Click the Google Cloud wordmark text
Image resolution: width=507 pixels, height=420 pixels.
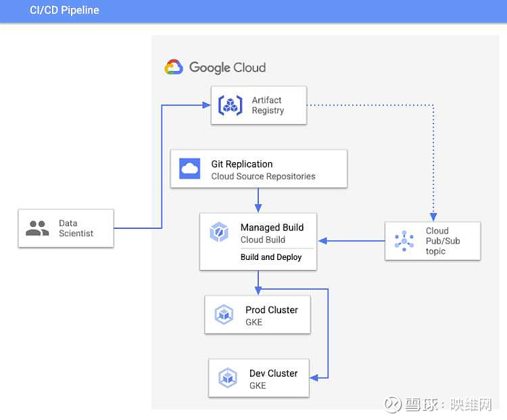click(227, 68)
